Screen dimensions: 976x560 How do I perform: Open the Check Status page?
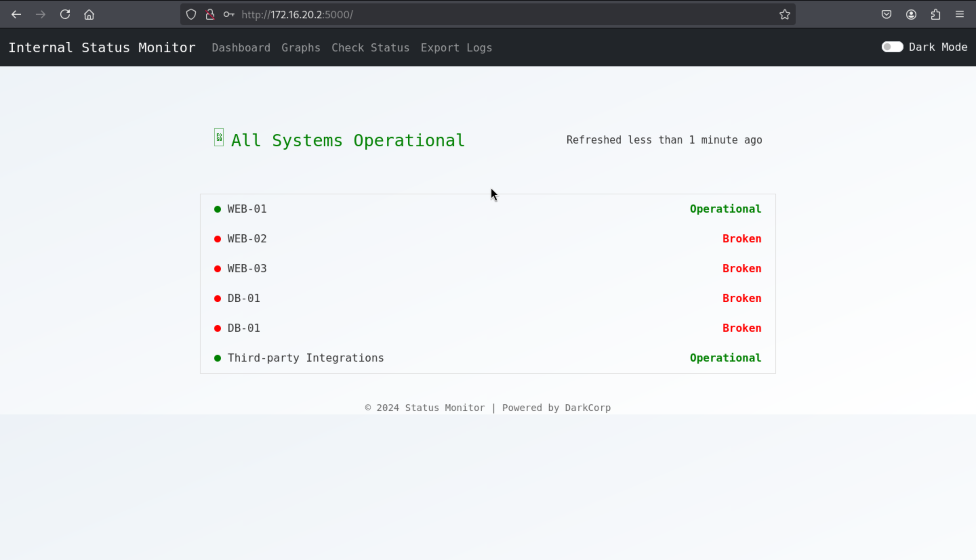[x=370, y=48]
